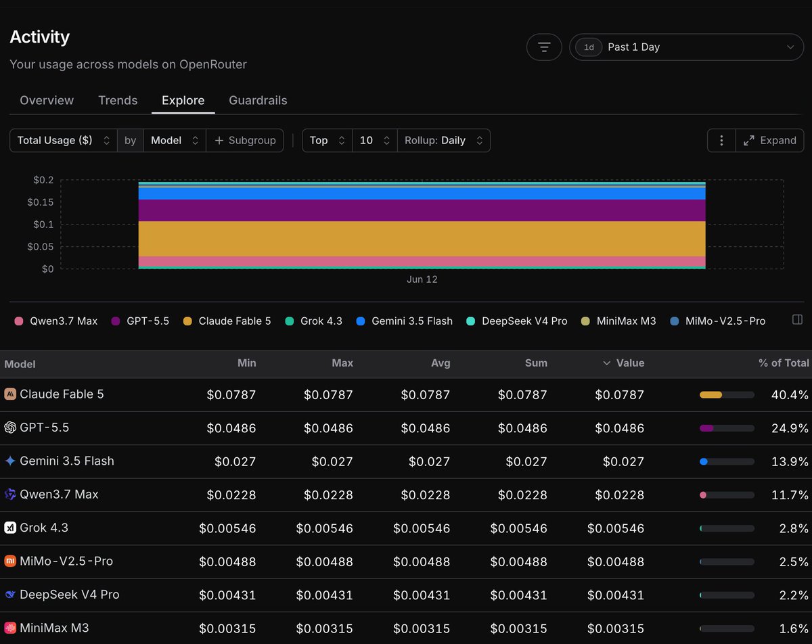Sort by the % of Total column header
812x644 pixels.
click(784, 363)
